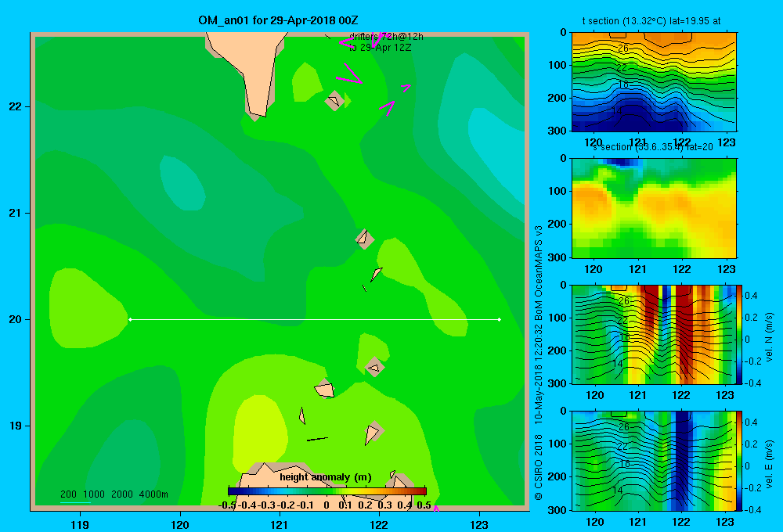
Task: Click the island near latitude 20.8
Action: tap(365, 239)
